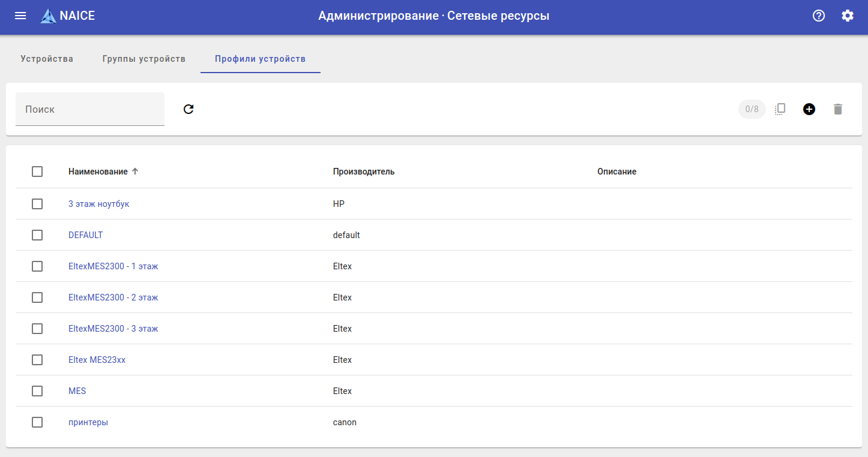Viewport: 868px width, 457px height.
Task: Toggle the select-all header checkbox
Action: click(37, 172)
